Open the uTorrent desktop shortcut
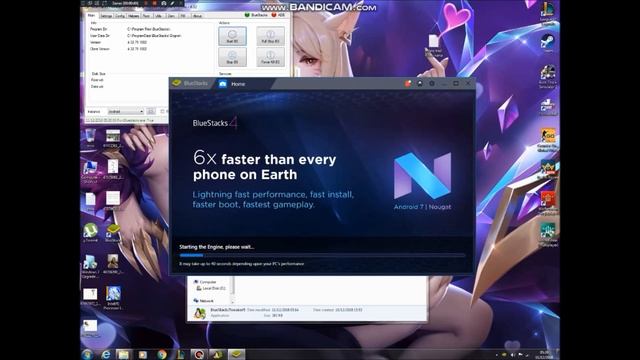Screen dimensions: 640x360 [90, 233]
